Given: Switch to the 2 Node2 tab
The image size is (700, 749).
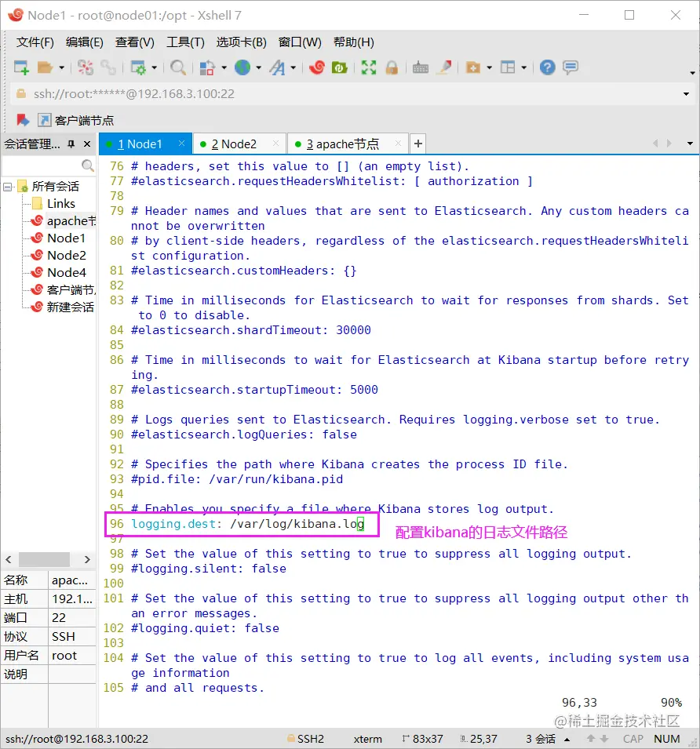Looking at the screenshot, I should click(x=234, y=144).
